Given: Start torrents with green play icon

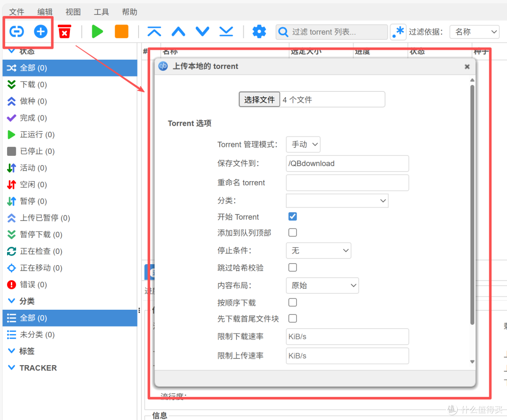Looking at the screenshot, I should click(97, 31).
